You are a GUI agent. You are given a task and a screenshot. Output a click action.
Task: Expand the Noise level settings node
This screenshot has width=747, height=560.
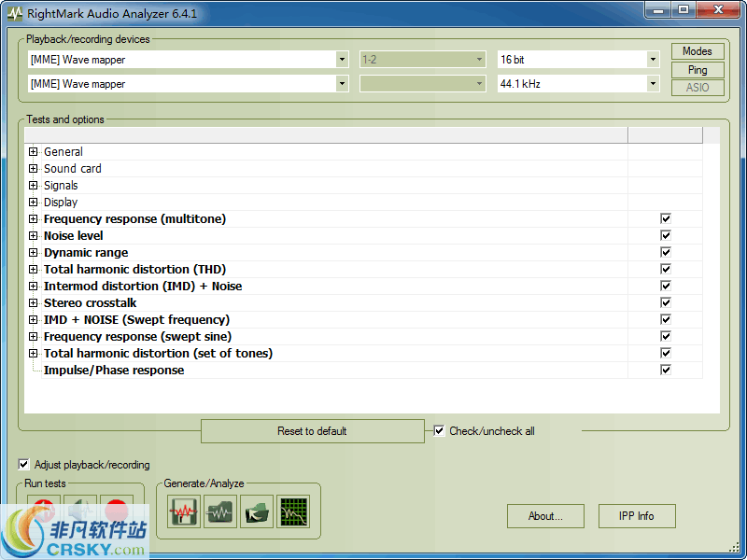point(33,235)
